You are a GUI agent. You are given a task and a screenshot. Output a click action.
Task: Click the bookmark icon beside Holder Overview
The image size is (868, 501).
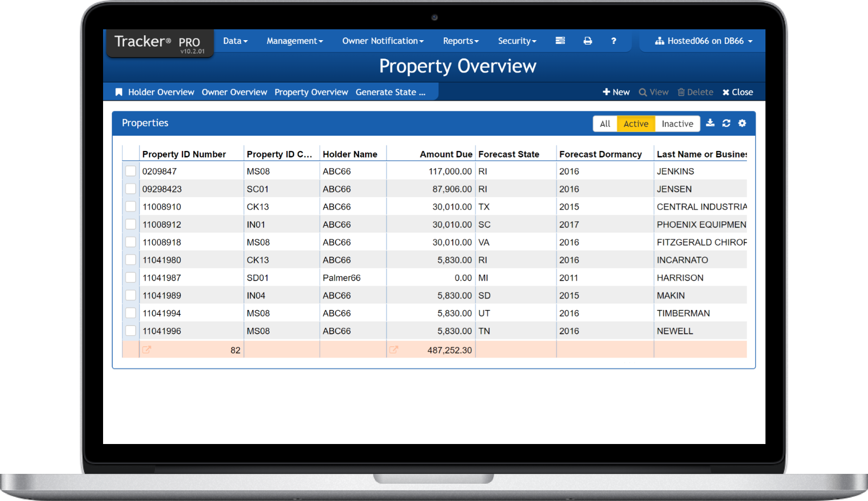(x=119, y=92)
